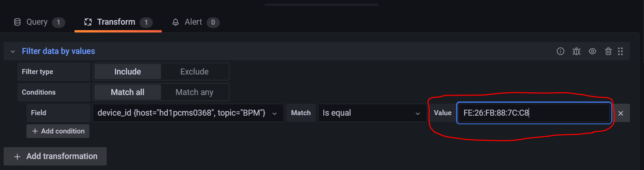Viewport: 644px width, 170px height.
Task: Click the Query database icon
Action: click(17, 22)
